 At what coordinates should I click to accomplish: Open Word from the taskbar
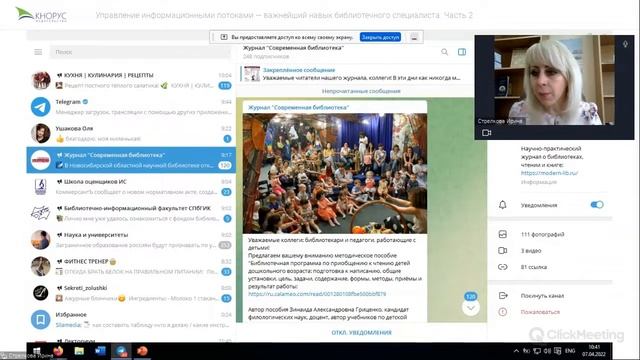100,351
